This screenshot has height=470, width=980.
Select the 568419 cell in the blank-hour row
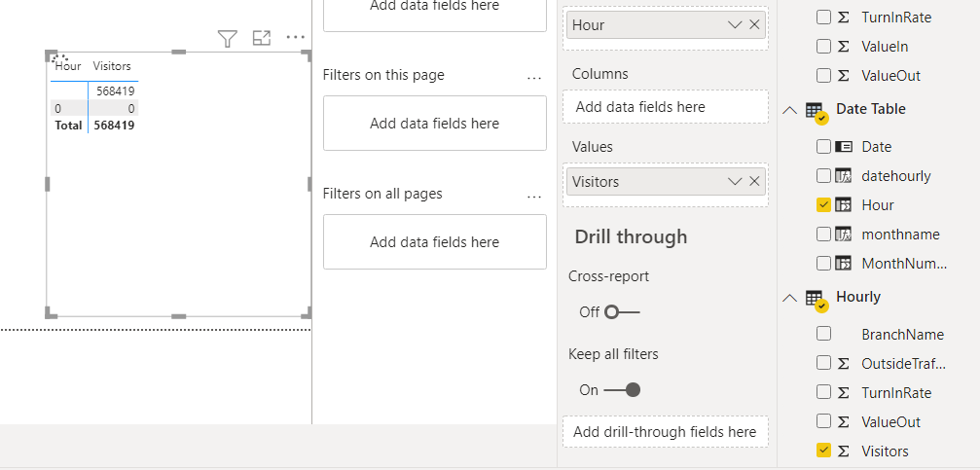click(x=116, y=91)
